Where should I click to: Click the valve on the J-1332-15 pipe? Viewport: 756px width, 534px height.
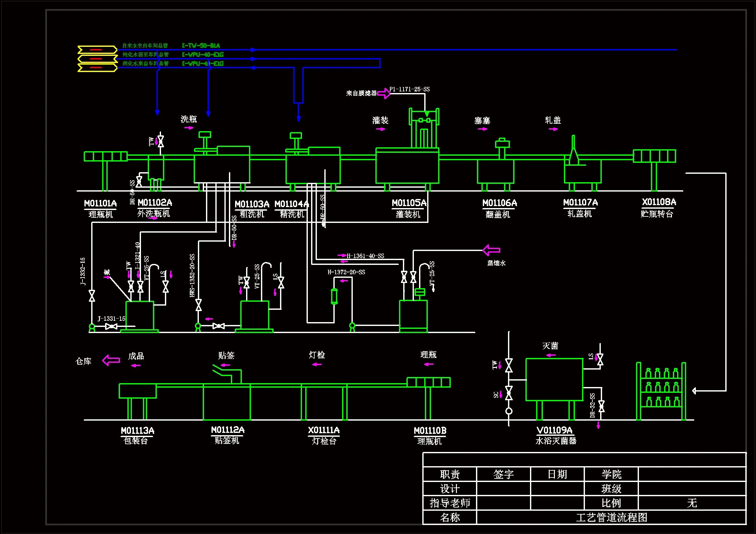tap(92, 296)
